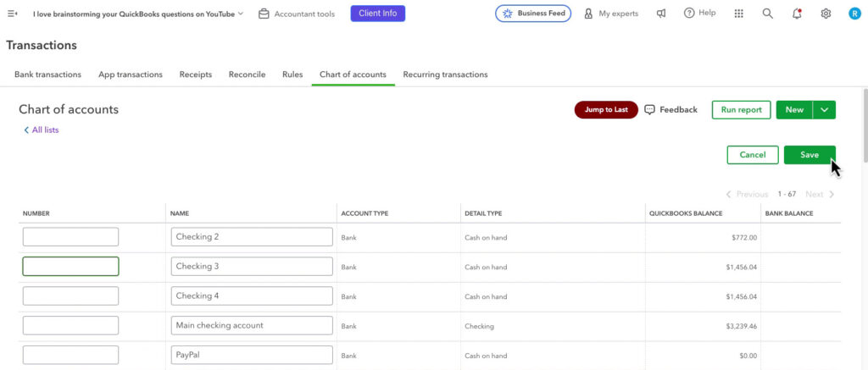Image resolution: width=868 pixels, height=370 pixels.
Task: Click the Checking detail type cell
Action: coord(480,326)
